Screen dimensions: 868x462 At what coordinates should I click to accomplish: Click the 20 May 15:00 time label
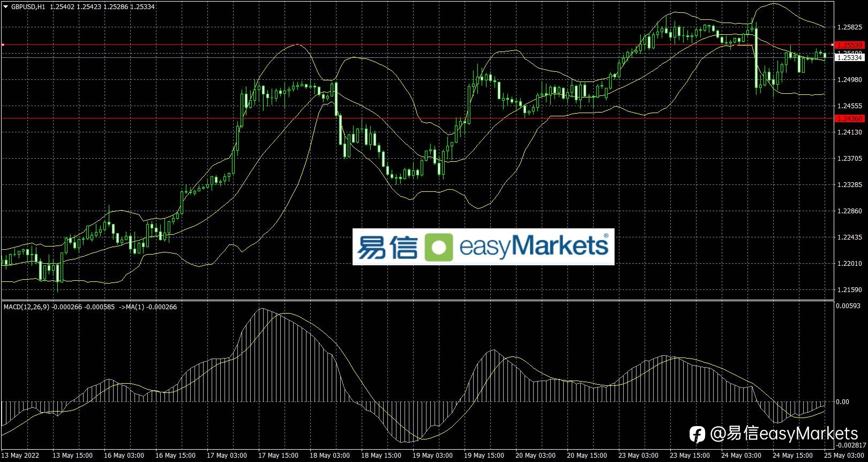tap(587, 456)
